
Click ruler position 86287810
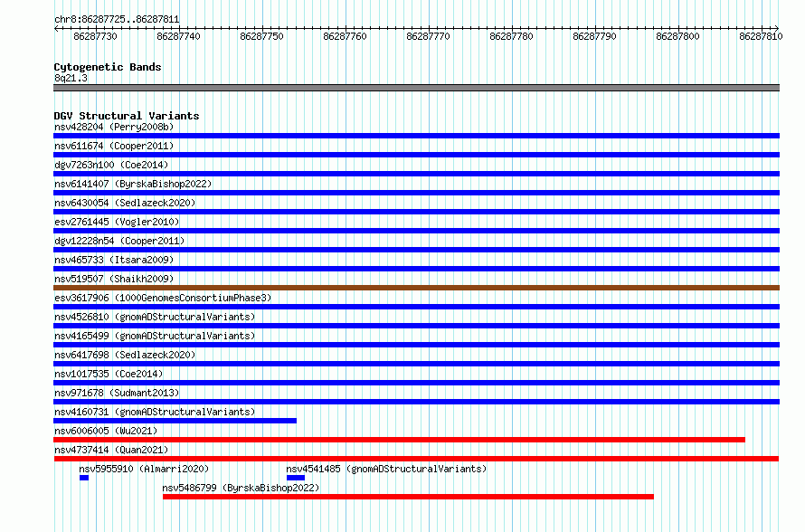[761, 36]
